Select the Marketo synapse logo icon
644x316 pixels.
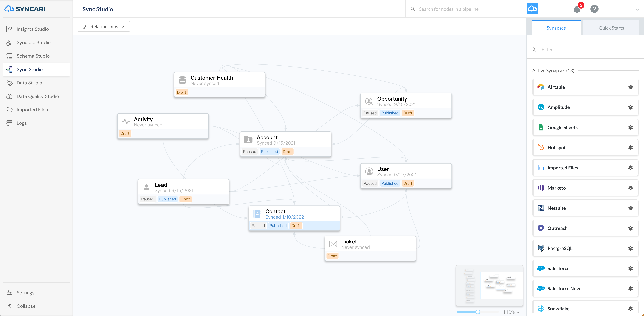pyautogui.click(x=541, y=188)
